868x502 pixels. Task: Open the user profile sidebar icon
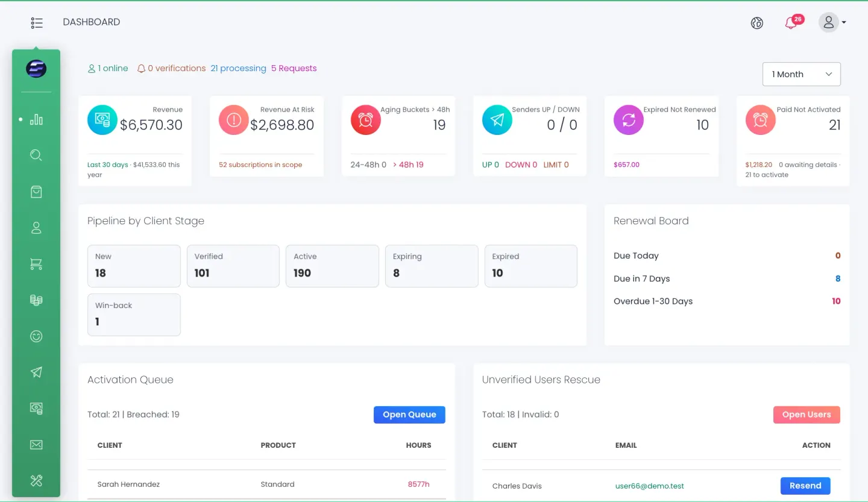pyautogui.click(x=36, y=228)
